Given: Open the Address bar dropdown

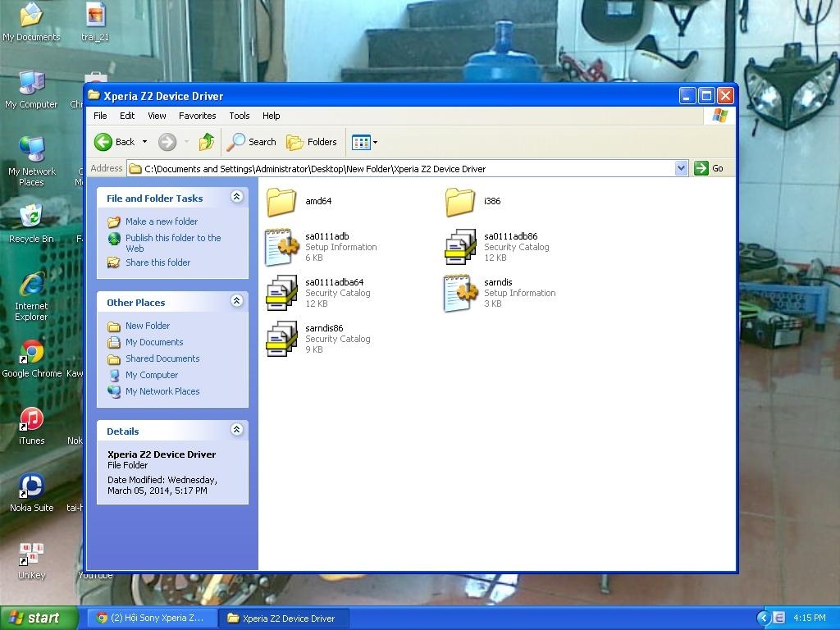Looking at the screenshot, I should (681, 168).
